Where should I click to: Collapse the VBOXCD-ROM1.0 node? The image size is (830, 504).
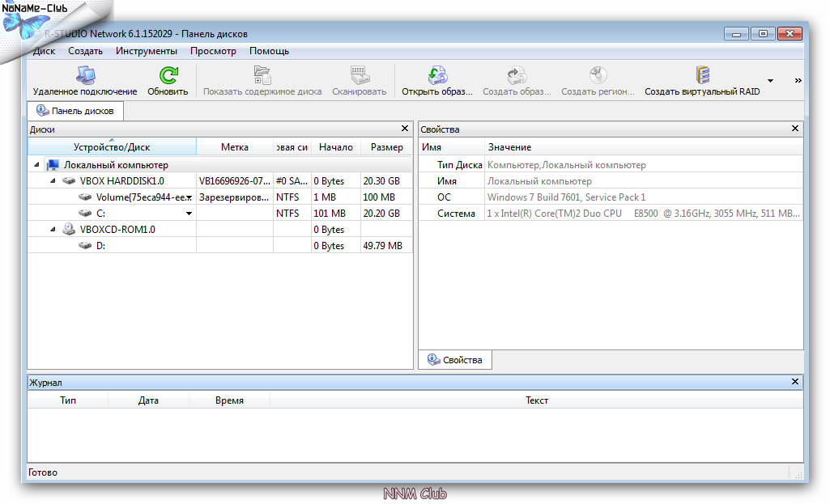53,230
